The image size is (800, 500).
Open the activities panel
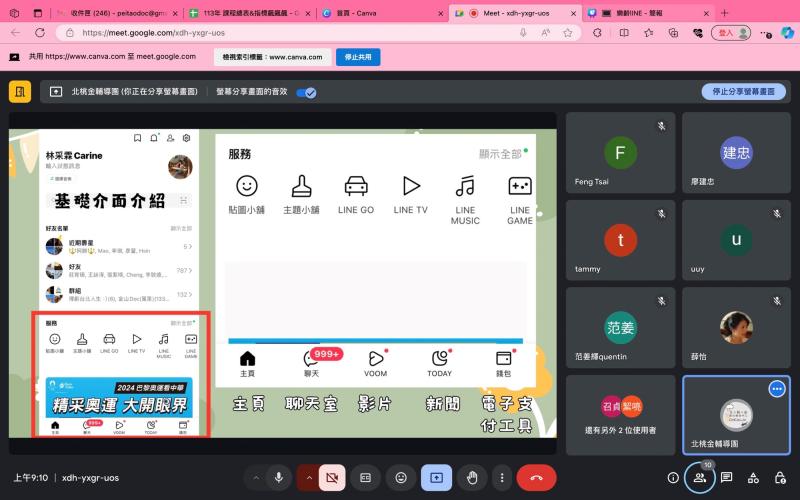click(753, 478)
